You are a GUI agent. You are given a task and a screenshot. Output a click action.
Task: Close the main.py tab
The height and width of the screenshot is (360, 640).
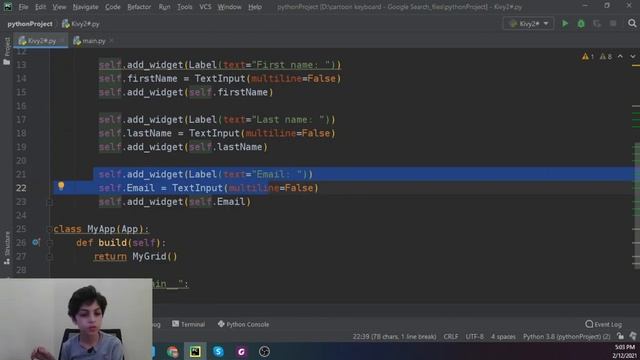tap(111, 41)
